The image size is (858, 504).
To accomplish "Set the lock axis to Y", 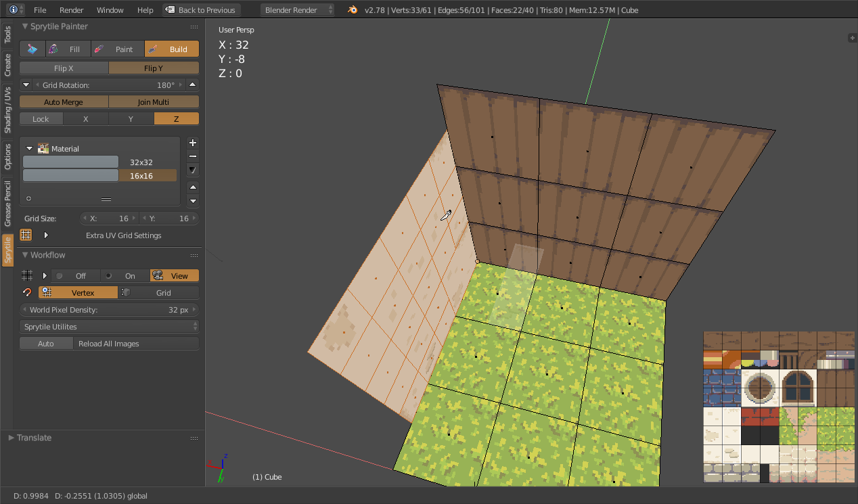I will click(x=131, y=119).
